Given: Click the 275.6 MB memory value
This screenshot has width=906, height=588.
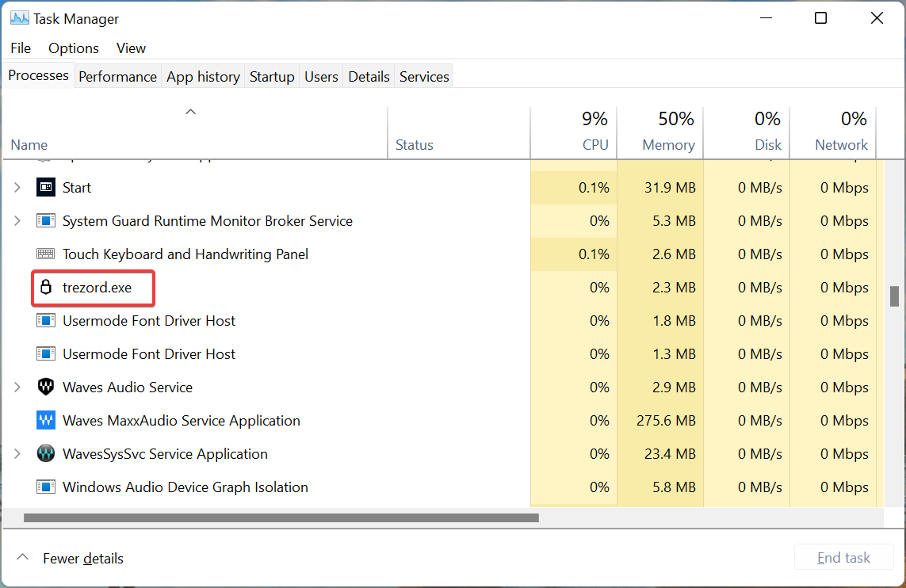Looking at the screenshot, I should tap(666, 421).
